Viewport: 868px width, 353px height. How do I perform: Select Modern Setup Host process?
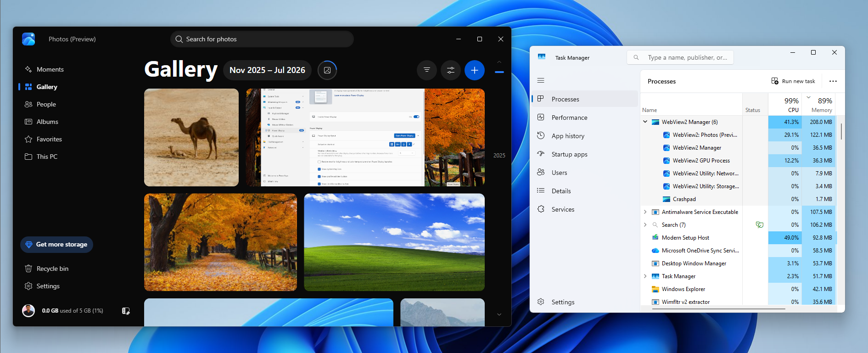[x=738, y=238]
